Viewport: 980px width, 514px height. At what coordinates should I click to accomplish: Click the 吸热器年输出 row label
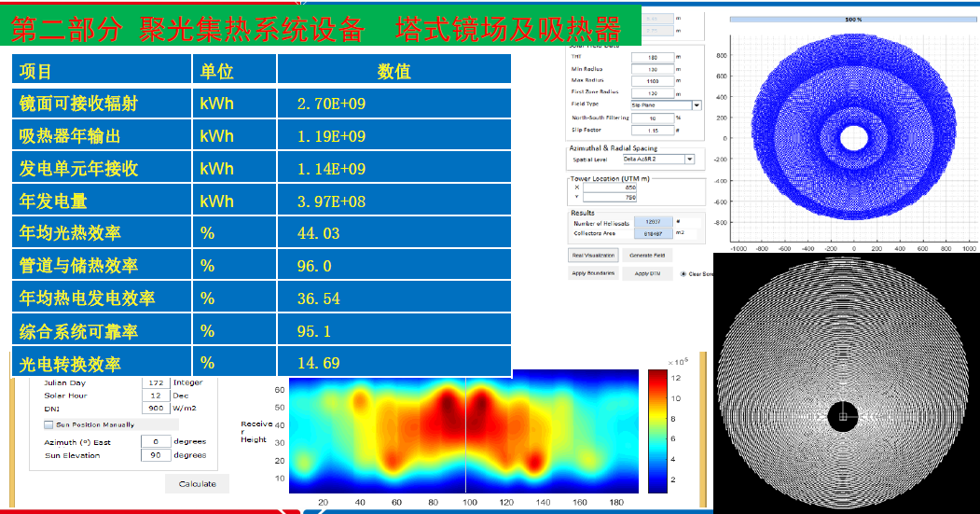point(69,136)
